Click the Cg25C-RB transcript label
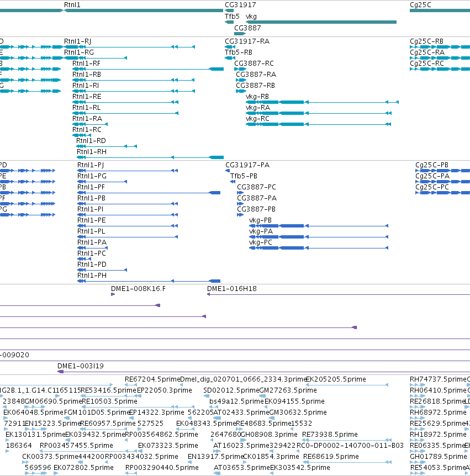This screenshot has height=476, width=470. pos(426,41)
